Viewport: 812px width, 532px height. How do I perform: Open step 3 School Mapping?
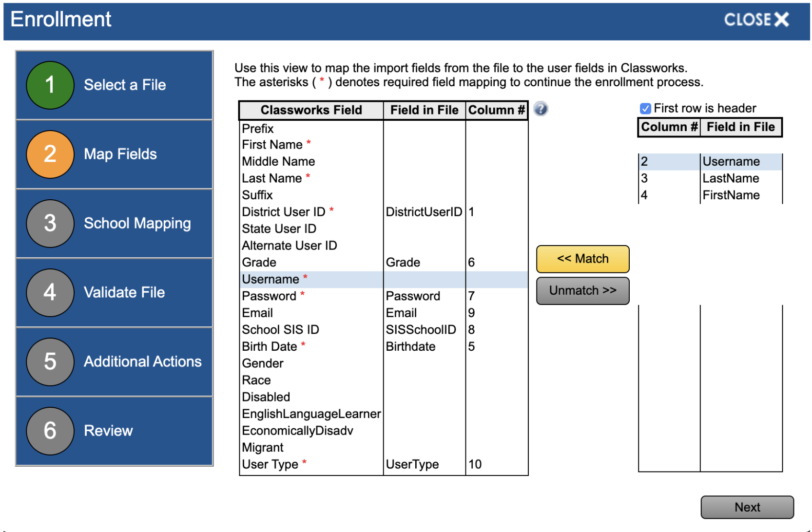tap(115, 224)
